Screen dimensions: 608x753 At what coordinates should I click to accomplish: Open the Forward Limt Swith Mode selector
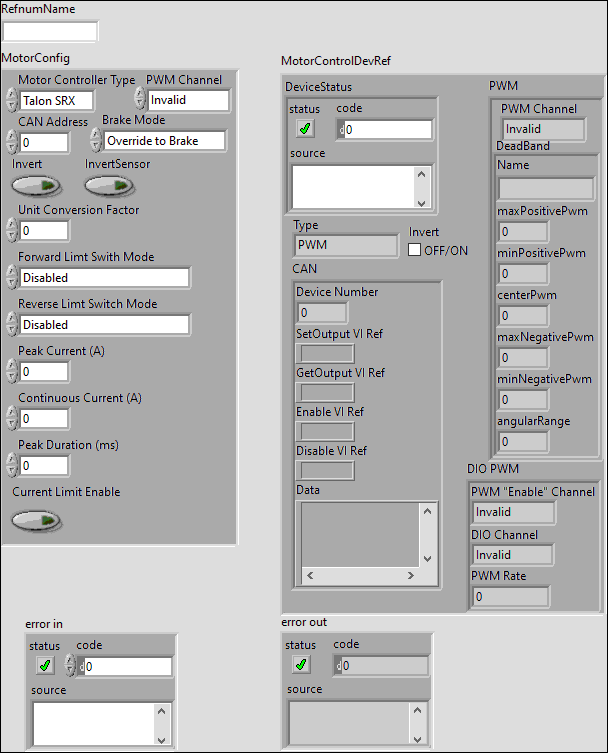(105, 278)
